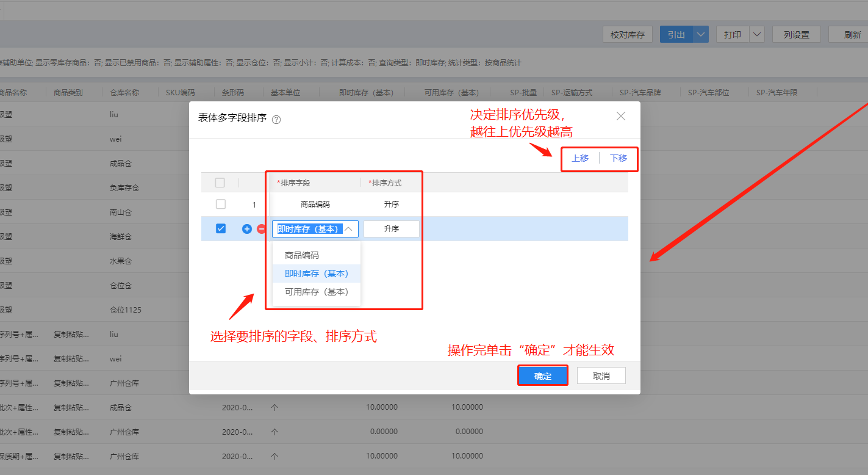Confirm the sort settings with 确定

click(x=543, y=375)
